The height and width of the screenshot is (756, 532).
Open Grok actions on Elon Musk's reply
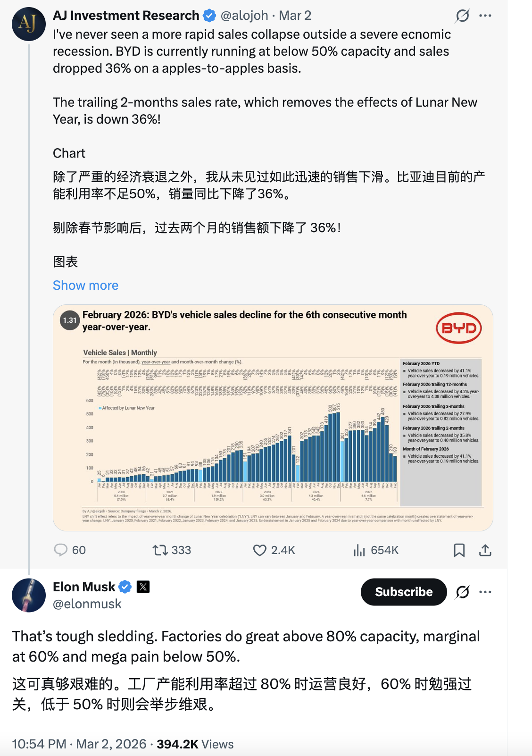coord(462,592)
